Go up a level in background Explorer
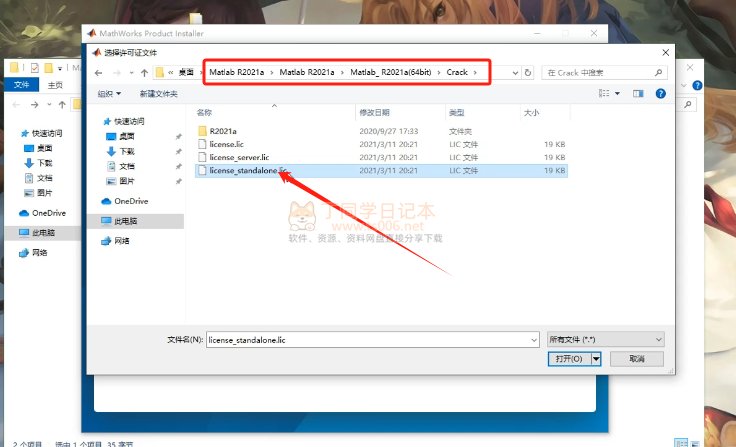 (x=62, y=105)
